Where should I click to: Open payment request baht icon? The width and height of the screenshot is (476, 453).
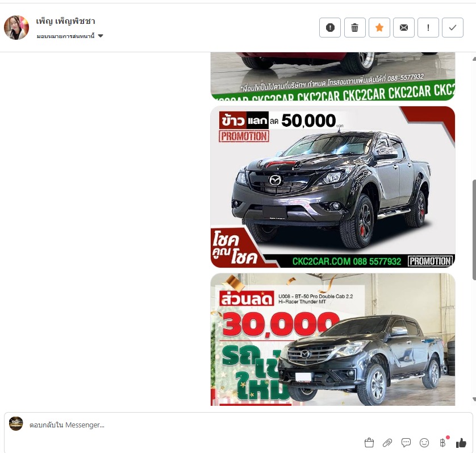point(442,443)
